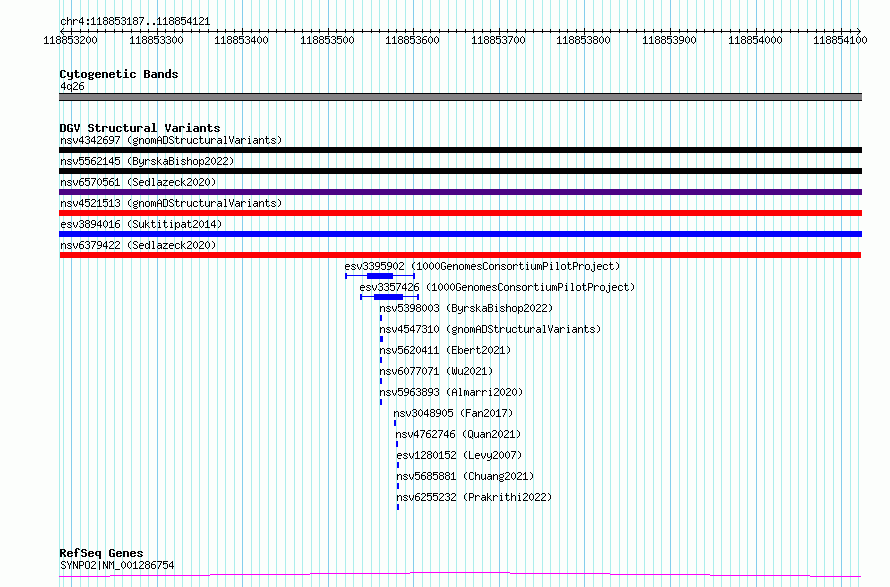The height and width of the screenshot is (587, 890).
Task: Click the nsv6379422 (Sedlazeck2020) label
Action: tap(138, 245)
